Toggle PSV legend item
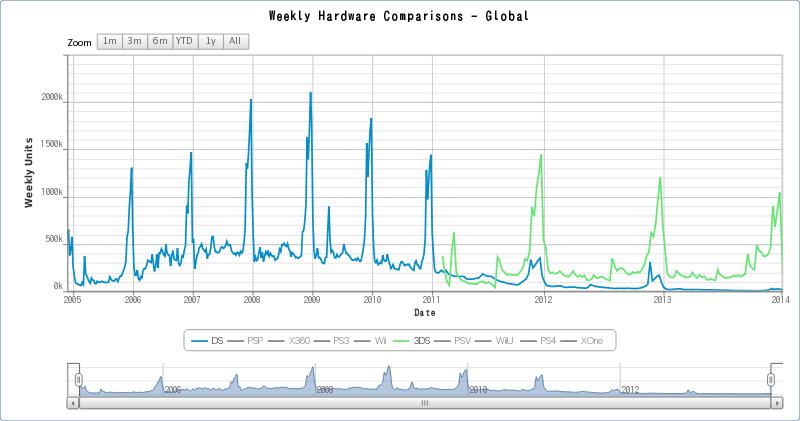Screen dimensions: 800x421 pyautogui.click(x=453, y=340)
